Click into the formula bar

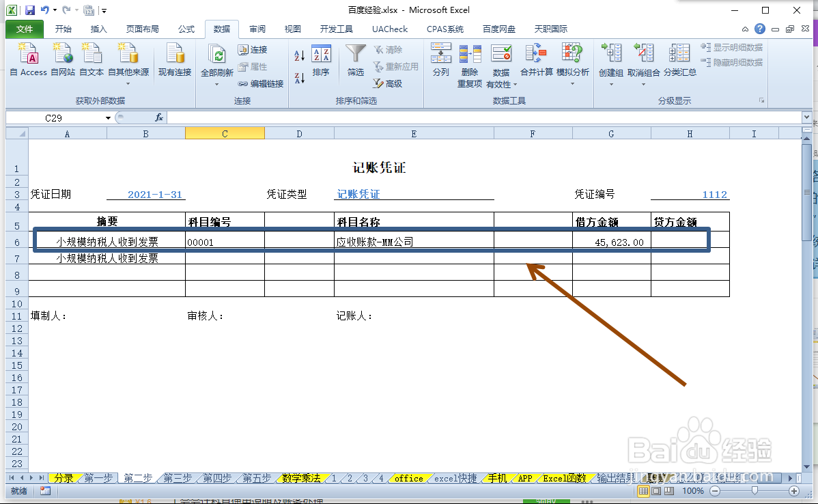(x=484, y=118)
